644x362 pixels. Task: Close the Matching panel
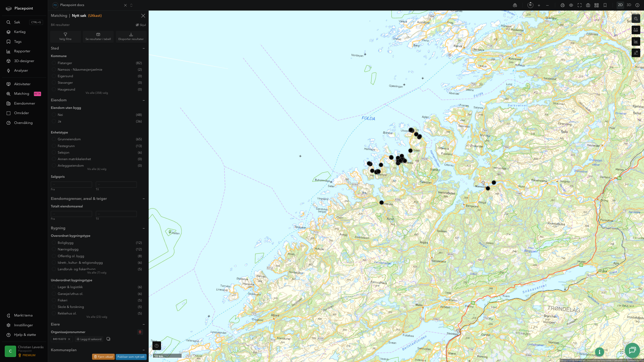tap(143, 16)
